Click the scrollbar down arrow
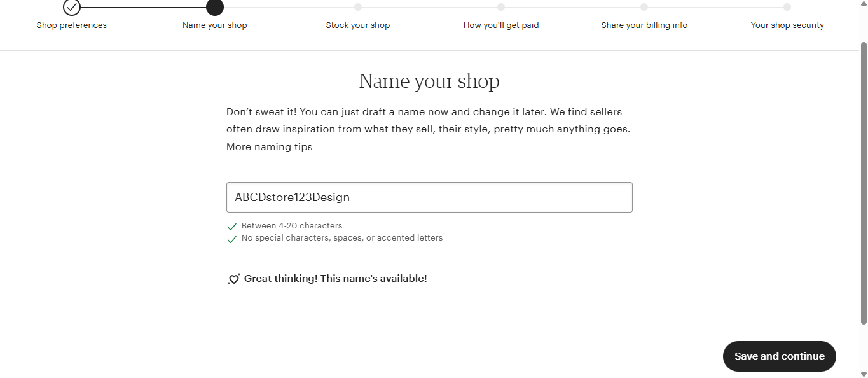868x378 pixels. click(863, 374)
